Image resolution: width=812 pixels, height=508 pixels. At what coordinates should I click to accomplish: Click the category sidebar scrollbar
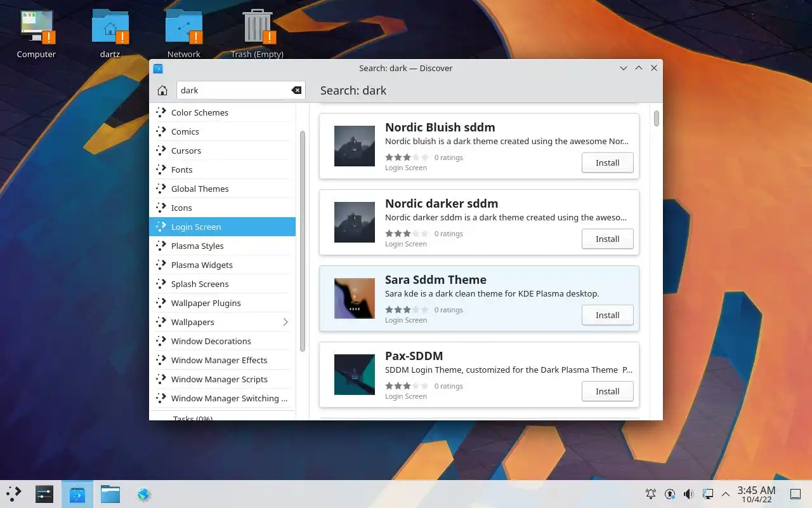point(303,241)
